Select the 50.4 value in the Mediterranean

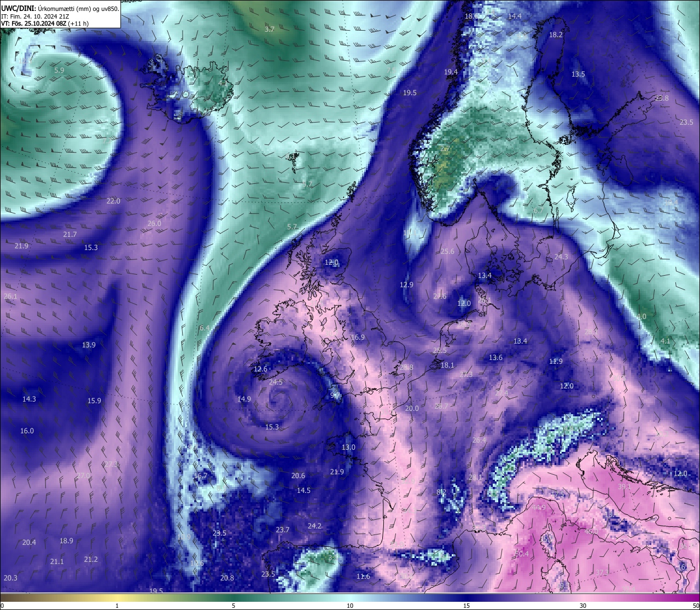point(522,554)
